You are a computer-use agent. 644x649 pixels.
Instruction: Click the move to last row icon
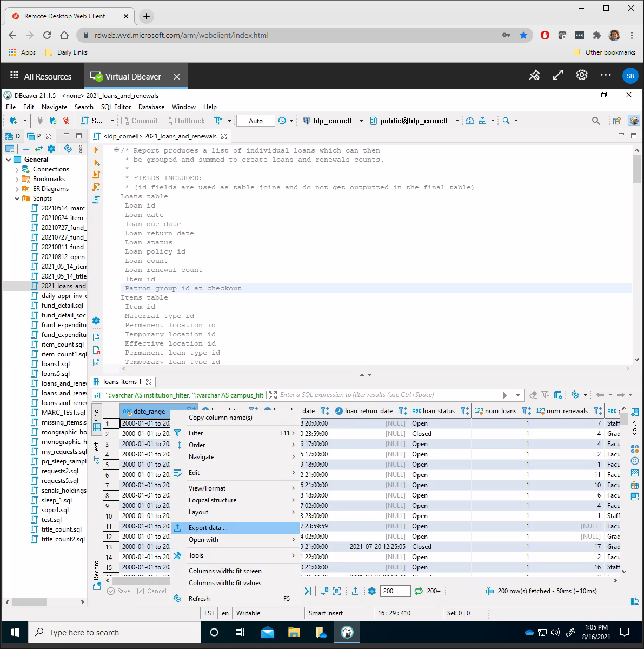tap(308, 591)
